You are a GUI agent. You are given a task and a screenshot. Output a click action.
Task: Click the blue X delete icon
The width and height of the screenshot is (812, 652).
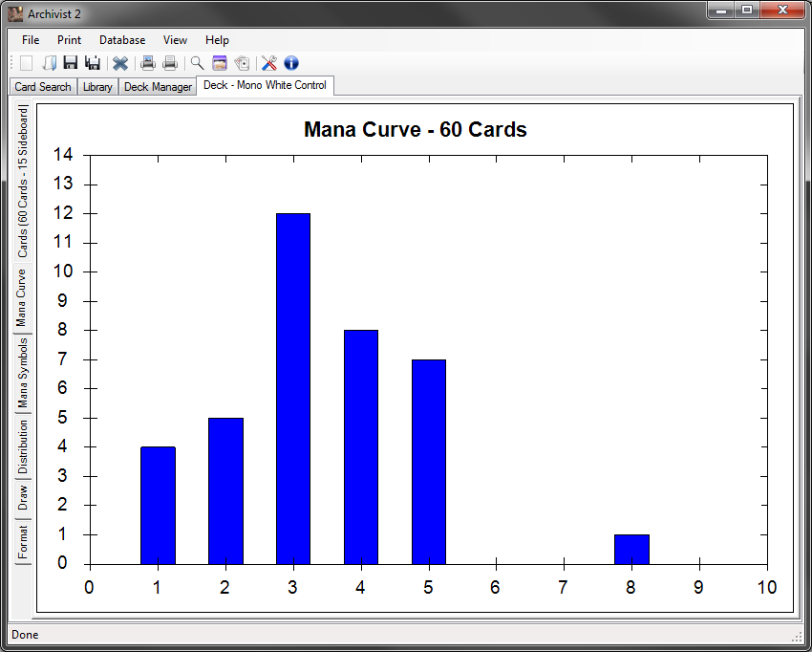click(x=120, y=63)
